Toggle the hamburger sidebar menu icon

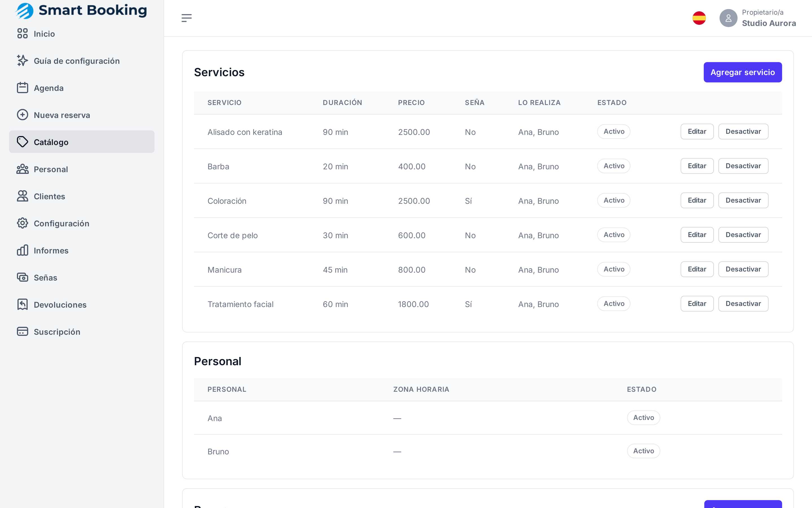tap(187, 18)
